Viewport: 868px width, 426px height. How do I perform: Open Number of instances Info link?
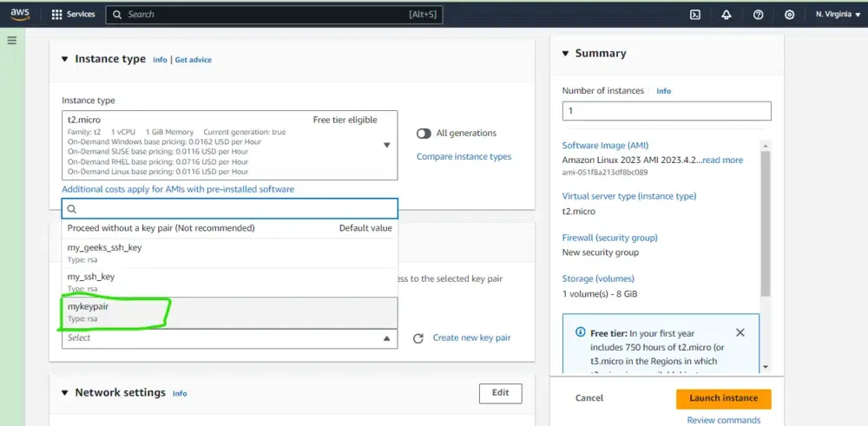pyautogui.click(x=664, y=91)
